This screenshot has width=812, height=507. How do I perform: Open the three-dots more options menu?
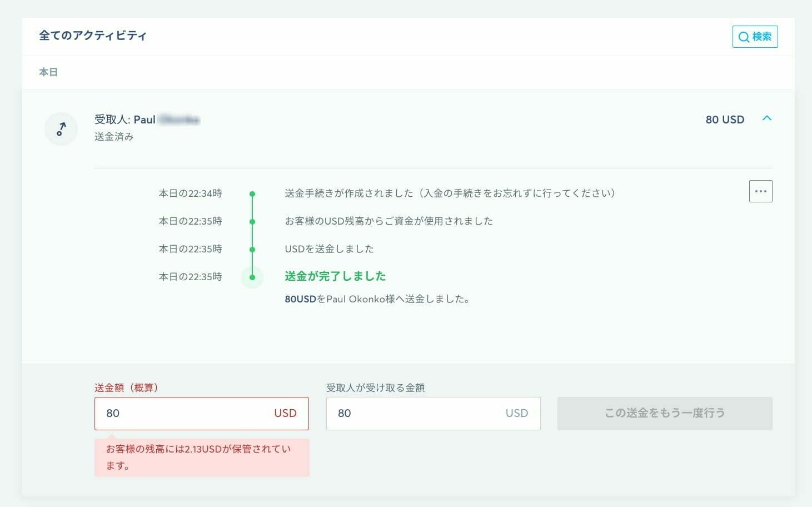tap(761, 191)
